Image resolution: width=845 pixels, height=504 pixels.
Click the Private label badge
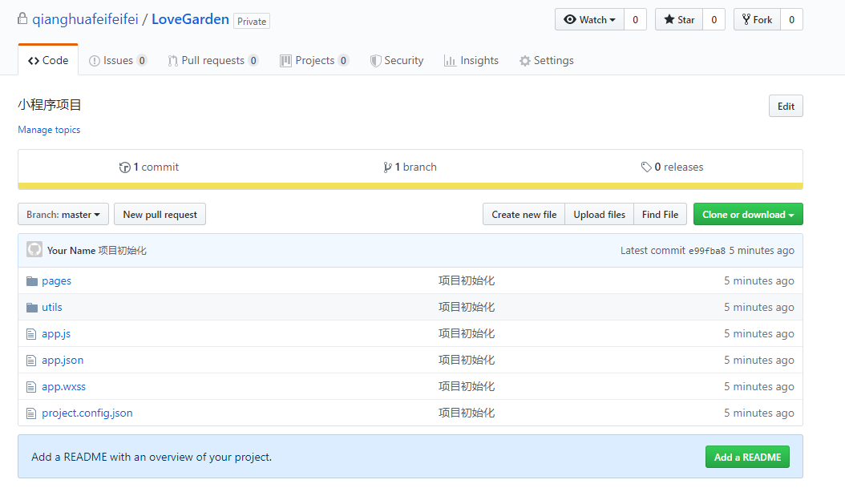pyautogui.click(x=251, y=21)
